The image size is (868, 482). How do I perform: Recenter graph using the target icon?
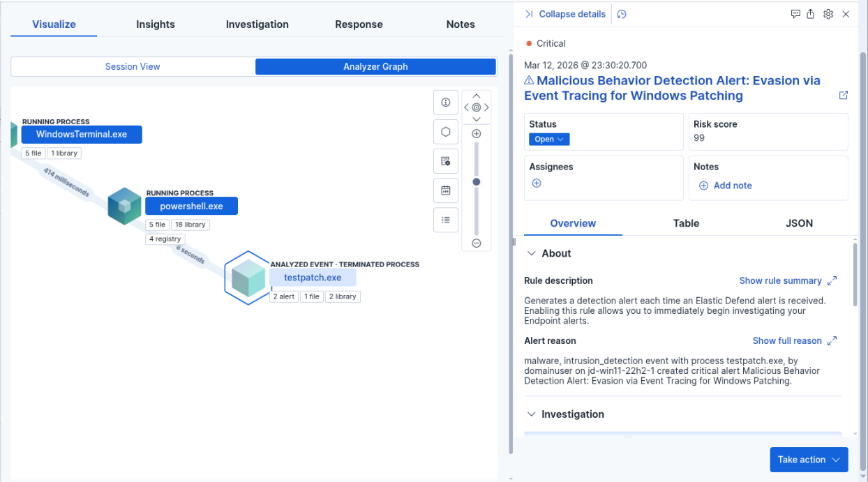[477, 107]
